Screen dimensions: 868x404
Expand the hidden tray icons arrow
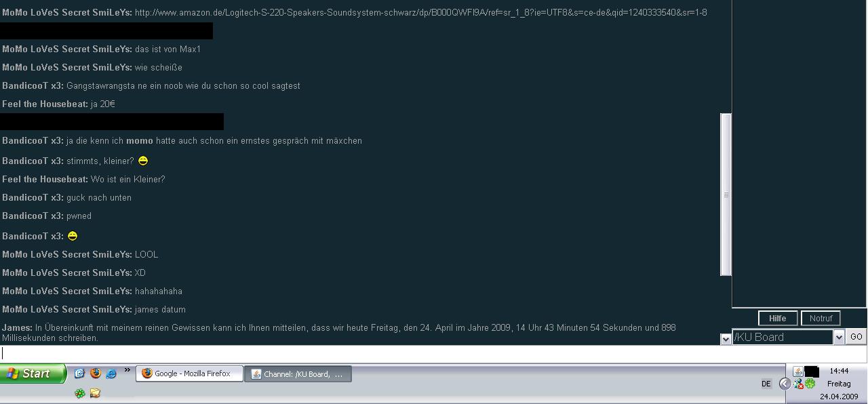pos(785,384)
